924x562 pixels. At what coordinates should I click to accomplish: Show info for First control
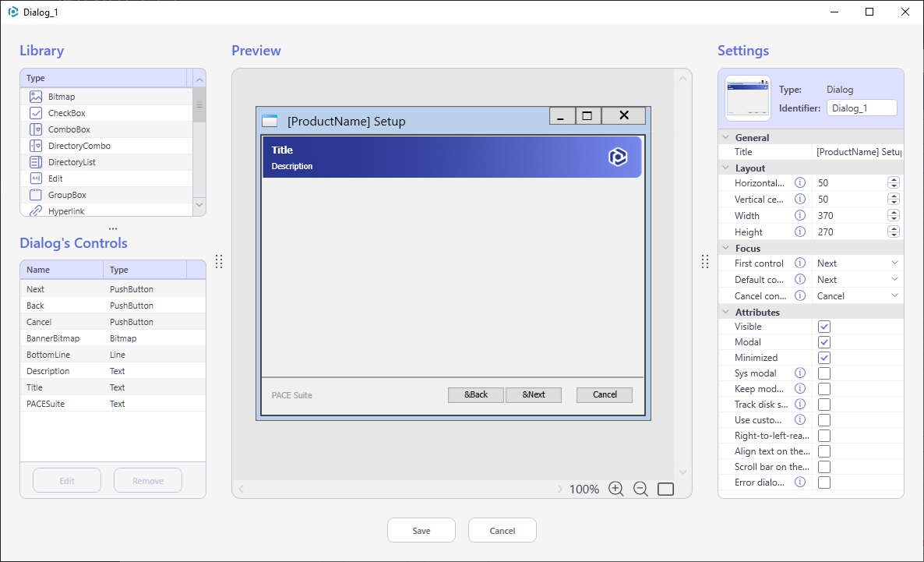(799, 263)
